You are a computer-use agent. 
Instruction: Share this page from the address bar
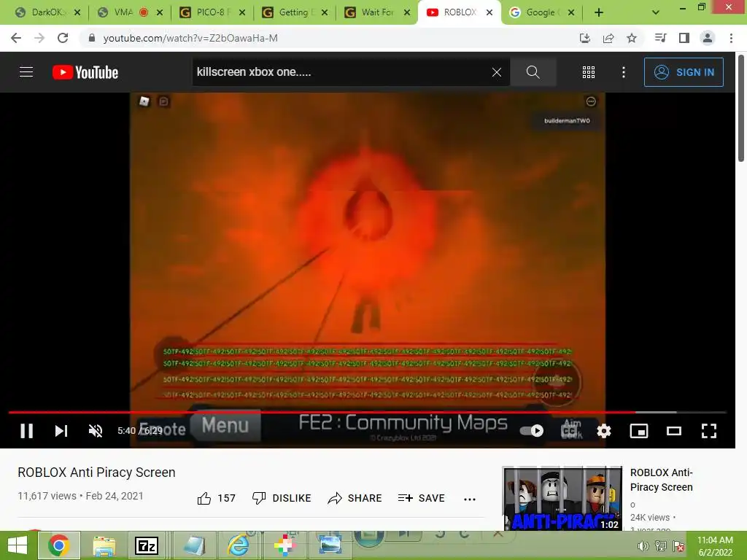click(608, 38)
